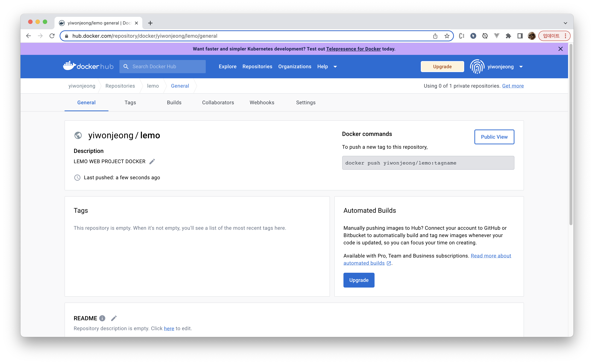This screenshot has height=364, width=594.
Task: Expand the yiwonjeong account dropdown
Action: point(521,67)
